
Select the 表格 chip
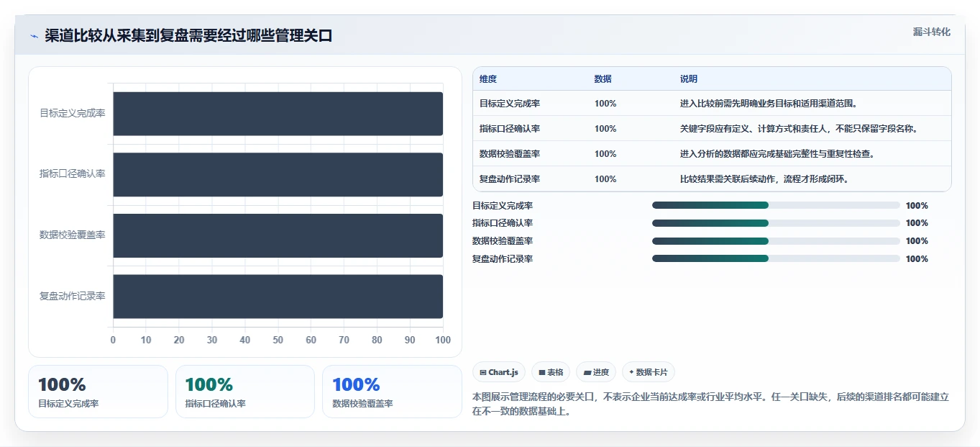pyautogui.click(x=551, y=372)
